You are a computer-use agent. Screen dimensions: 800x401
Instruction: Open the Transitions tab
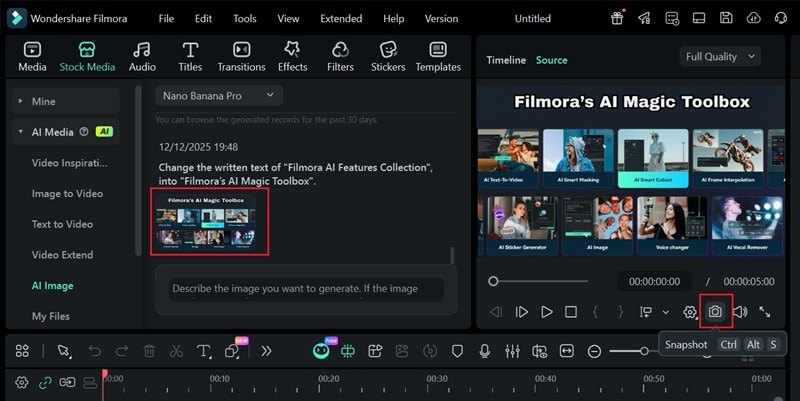pyautogui.click(x=241, y=57)
